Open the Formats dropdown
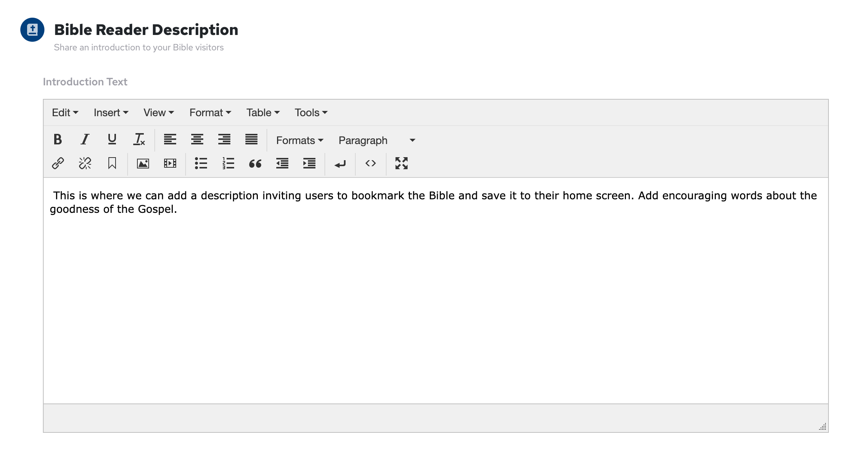This screenshot has height=461, width=868. pyautogui.click(x=300, y=141)
